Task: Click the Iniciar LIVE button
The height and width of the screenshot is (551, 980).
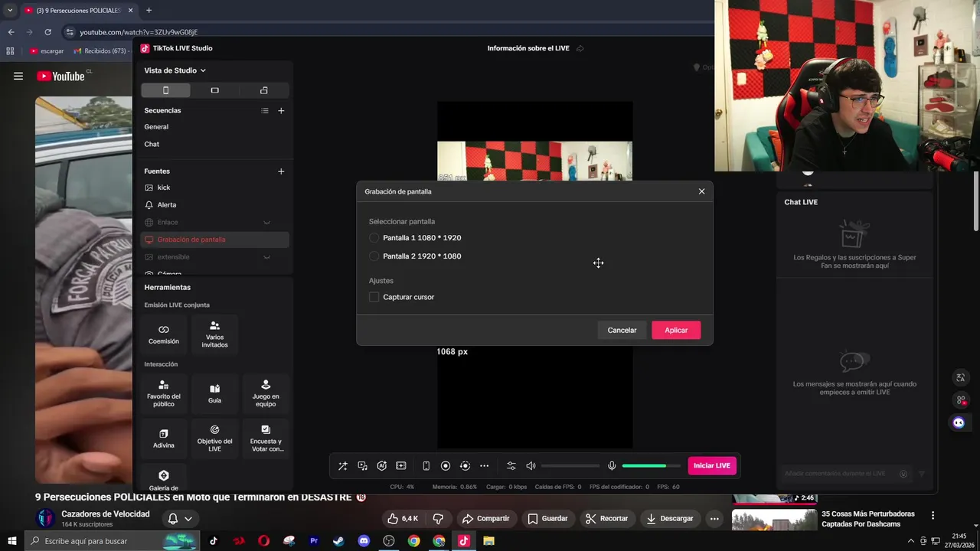Action: [712, 465]
